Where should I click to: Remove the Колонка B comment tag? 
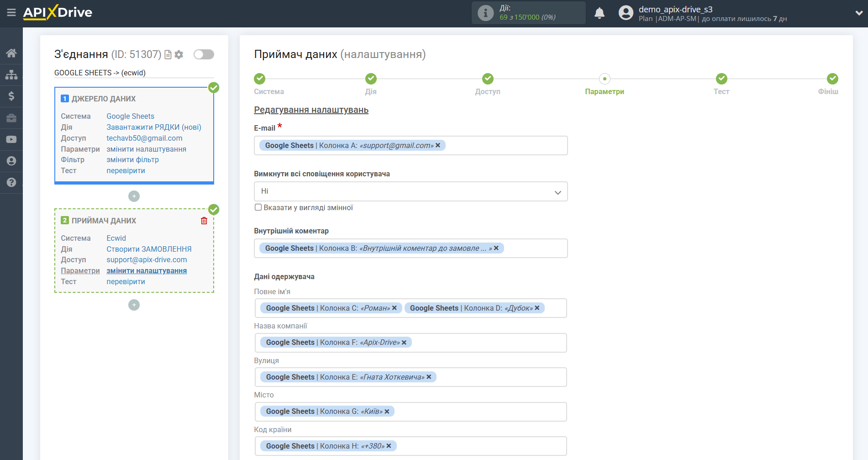pos(496,248)
